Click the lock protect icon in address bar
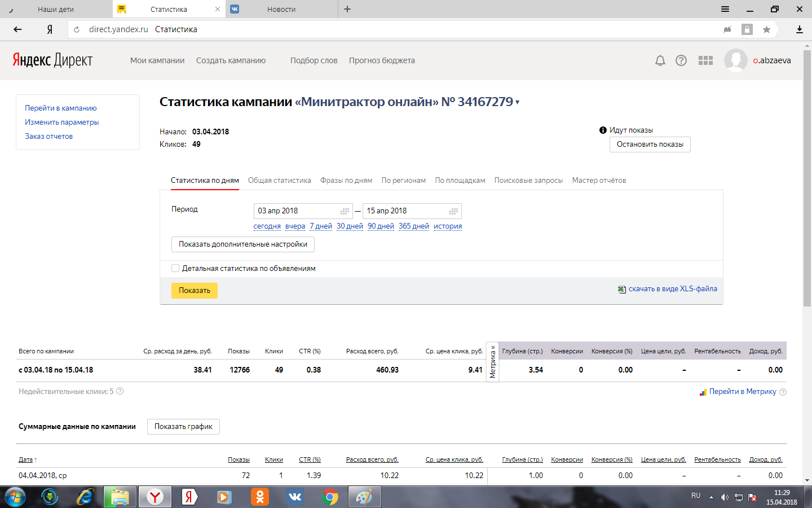The image size is (812, 508). point(747,29)
